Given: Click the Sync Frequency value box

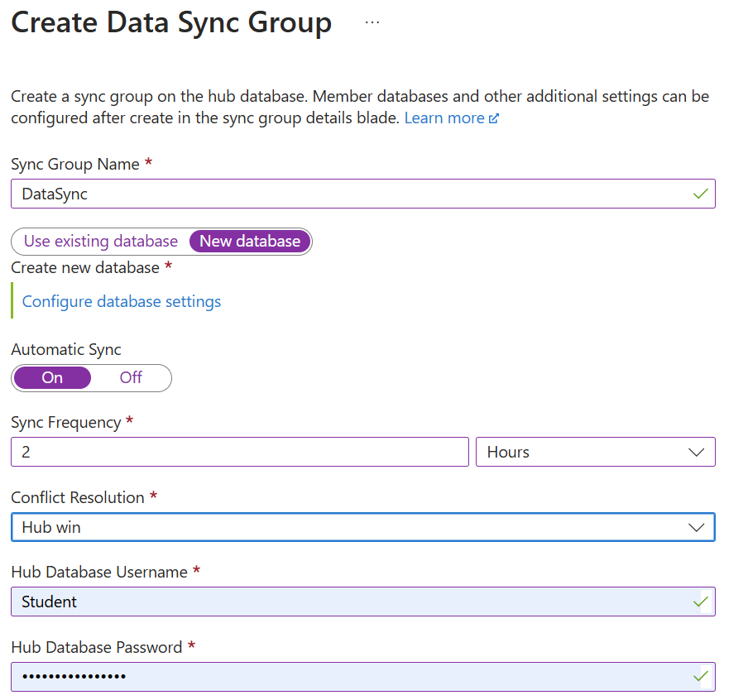Looking at the screenshot, I should tap(240, 452).
